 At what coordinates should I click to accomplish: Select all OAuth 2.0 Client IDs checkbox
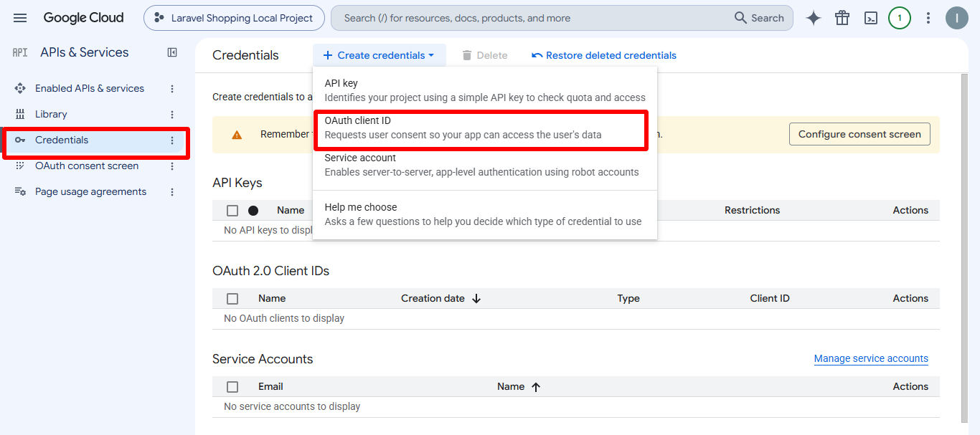(232, 298)
